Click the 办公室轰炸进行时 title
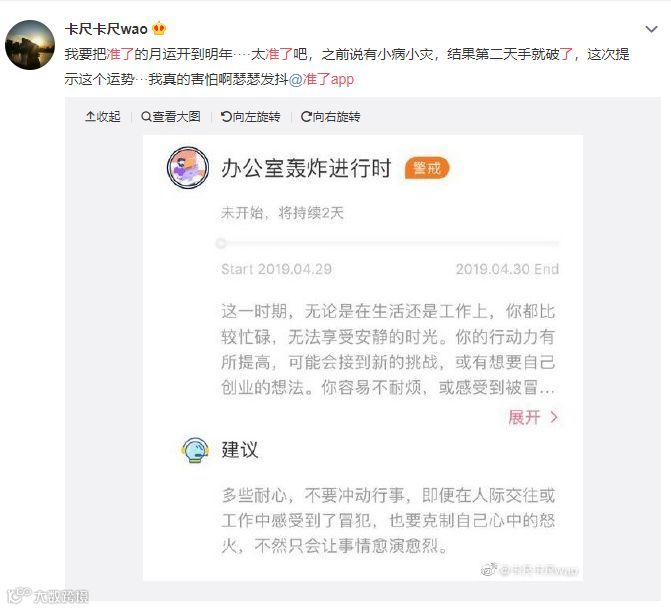671x610 pixels. point(306,168)
